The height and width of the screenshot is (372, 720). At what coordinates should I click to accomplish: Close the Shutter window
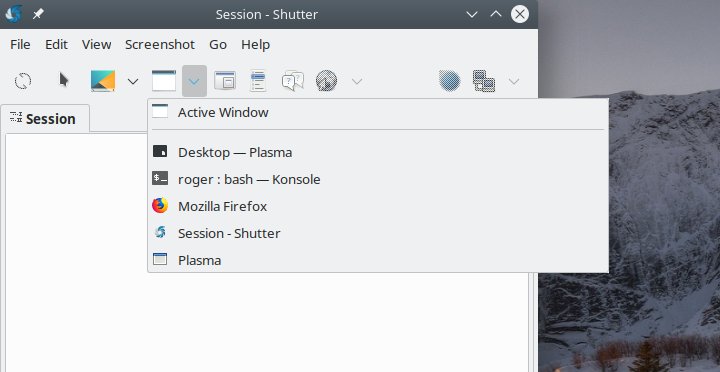coord(520,14)
